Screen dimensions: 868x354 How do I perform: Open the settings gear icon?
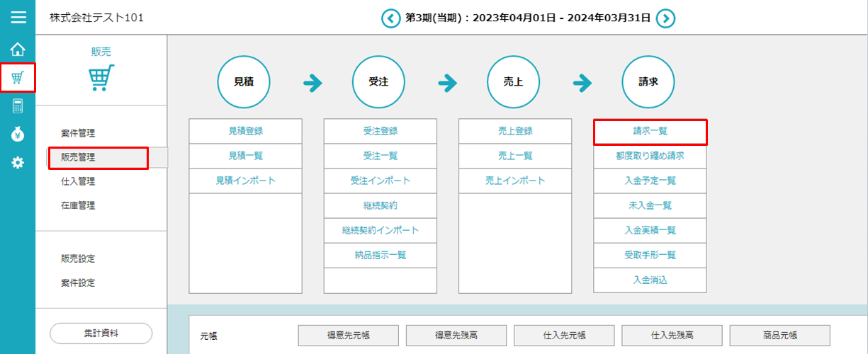pos(18,163)
